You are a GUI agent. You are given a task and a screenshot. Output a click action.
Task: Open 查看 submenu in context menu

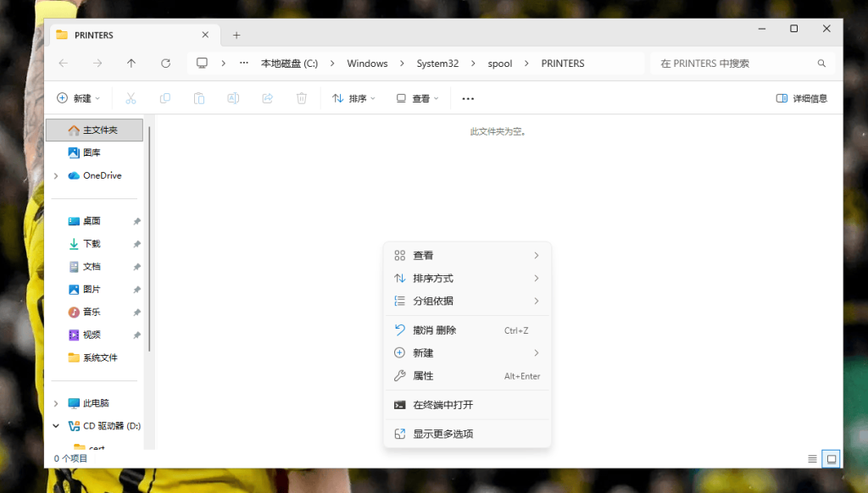(x=467, y=256)
